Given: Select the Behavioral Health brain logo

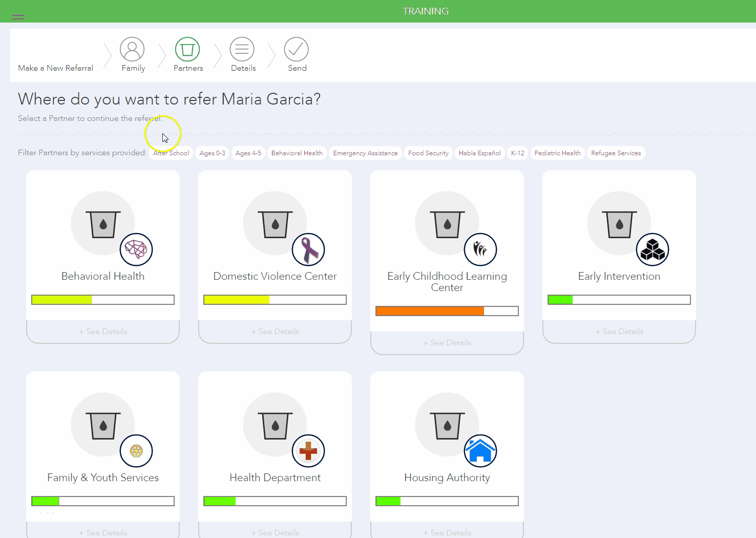Looking at the screenshot, I should coord(136,250).
